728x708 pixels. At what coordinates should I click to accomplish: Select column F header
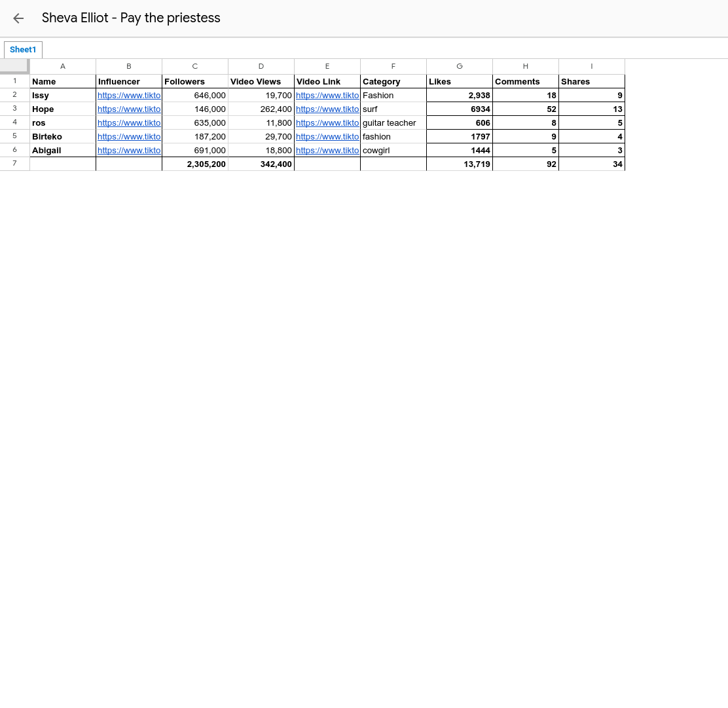pyautogui.click(x=393, y=66)
